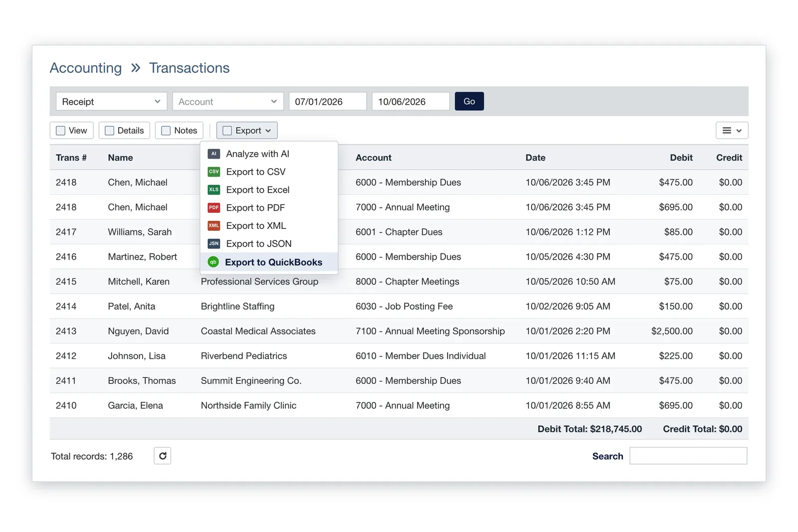Click the Go button
The width and height of the screenshot is (798, 532).
point(469,101)
